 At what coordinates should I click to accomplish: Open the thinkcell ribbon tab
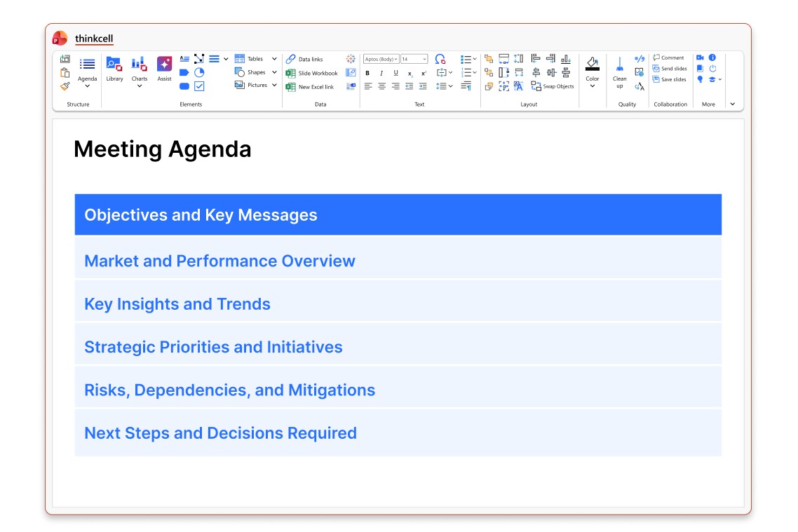pos(94,39)
